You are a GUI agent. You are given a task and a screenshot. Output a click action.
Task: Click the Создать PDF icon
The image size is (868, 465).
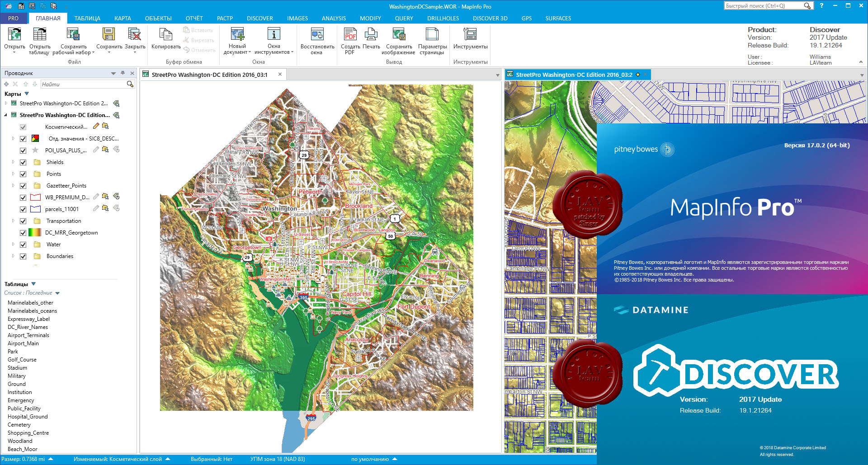350,34
